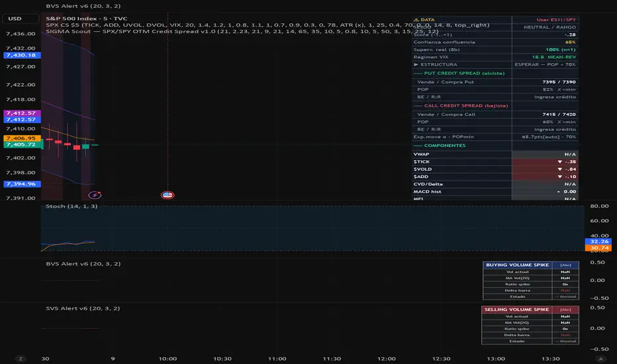Click the '100% (n=1)' value
Screen dimensions: 617x364
pos(561,50)
